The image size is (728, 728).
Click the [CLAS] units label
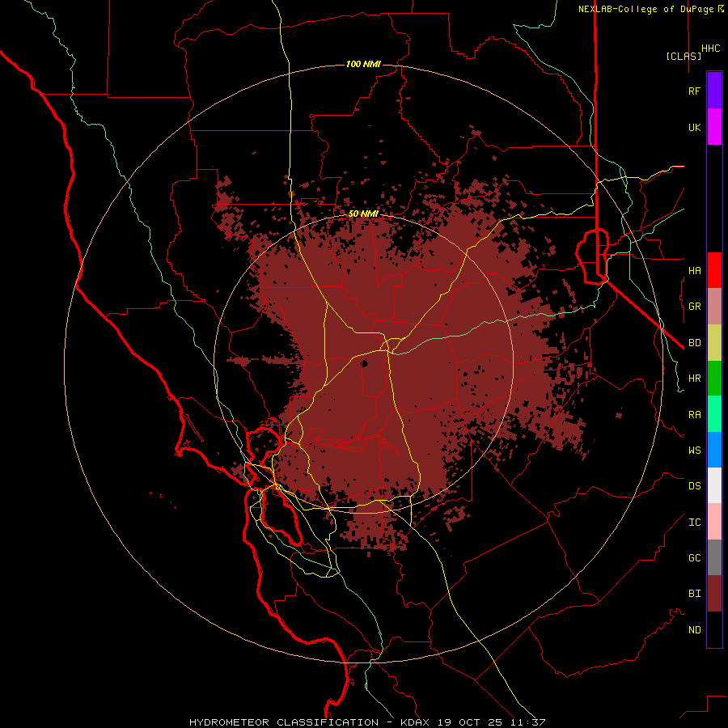coord(684,56)
